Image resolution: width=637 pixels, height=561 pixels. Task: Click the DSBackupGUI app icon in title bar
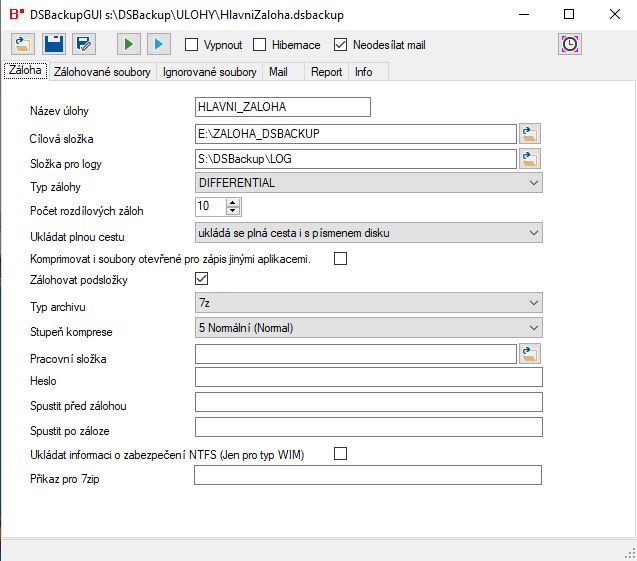tap(16, 14)
